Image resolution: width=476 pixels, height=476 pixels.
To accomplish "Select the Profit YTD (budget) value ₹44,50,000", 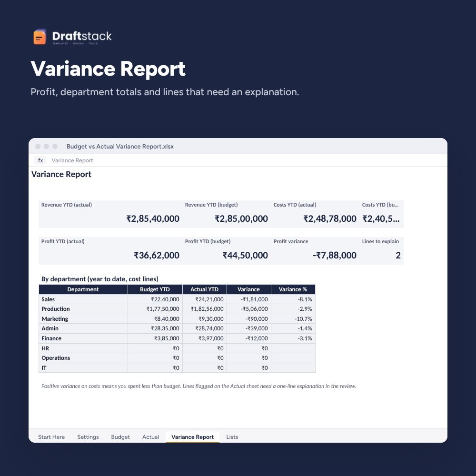I will [x=245, y=255].
